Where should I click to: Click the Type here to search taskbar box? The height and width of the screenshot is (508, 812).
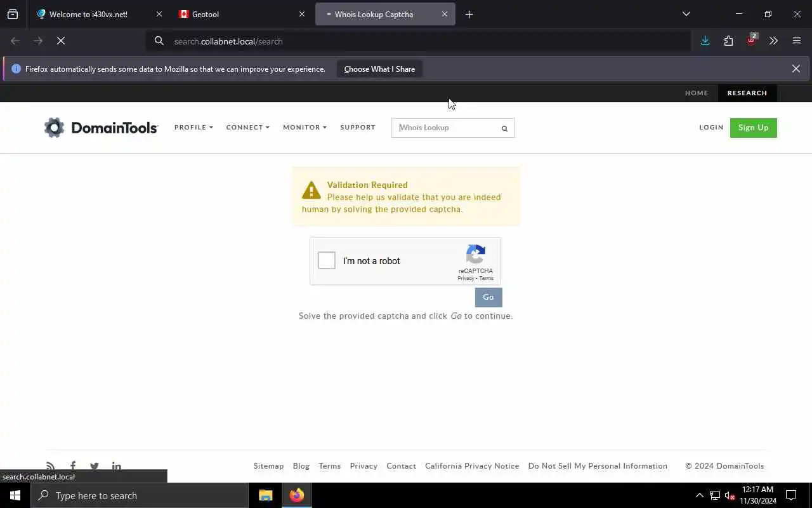[x=140, y=495]
